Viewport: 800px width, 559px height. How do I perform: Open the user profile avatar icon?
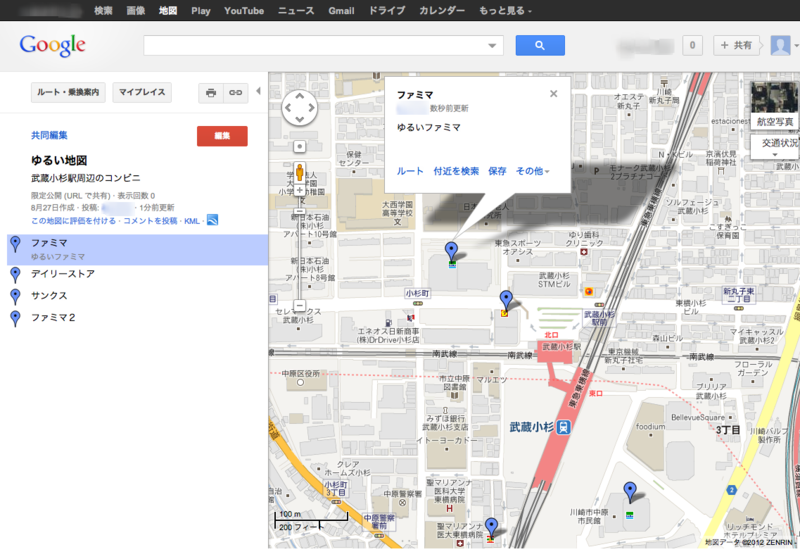click(x=780, y=45)
